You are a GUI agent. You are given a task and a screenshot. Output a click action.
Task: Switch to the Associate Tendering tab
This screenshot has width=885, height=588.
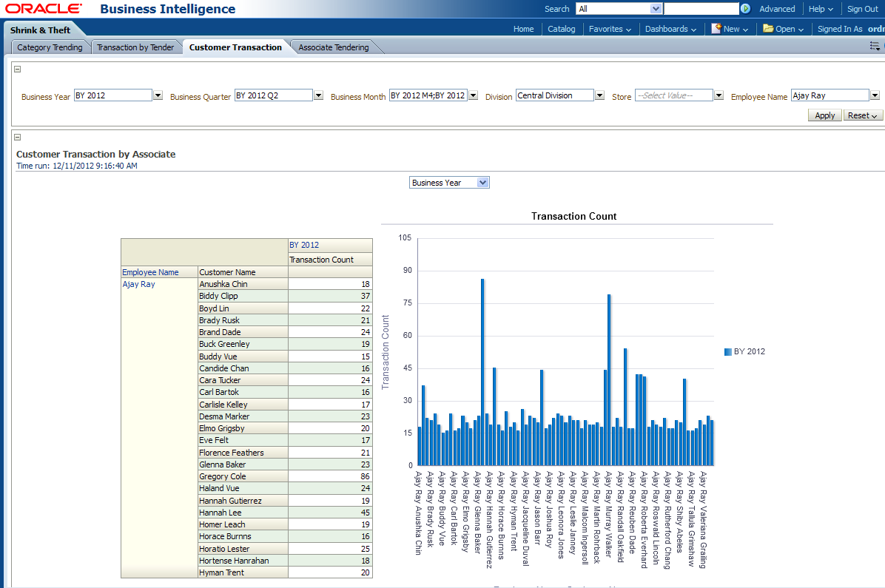coord(333,47)
